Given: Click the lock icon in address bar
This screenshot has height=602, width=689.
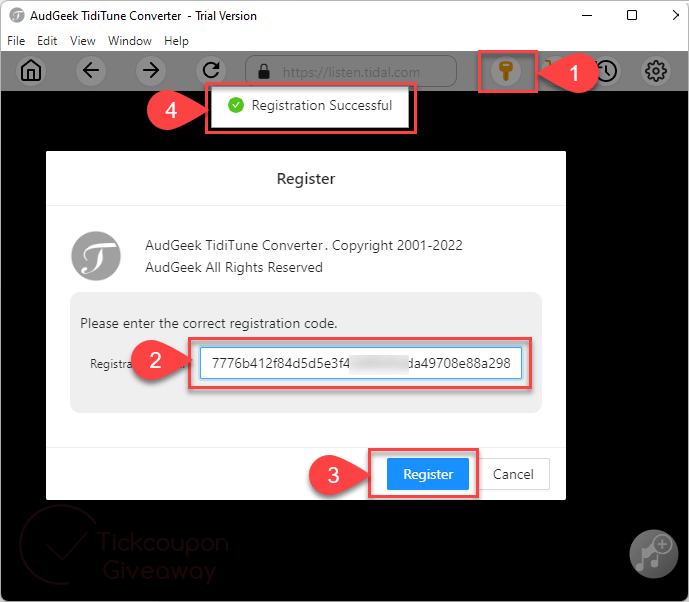Looking at the screenshot, I should [x=264, y=71].
